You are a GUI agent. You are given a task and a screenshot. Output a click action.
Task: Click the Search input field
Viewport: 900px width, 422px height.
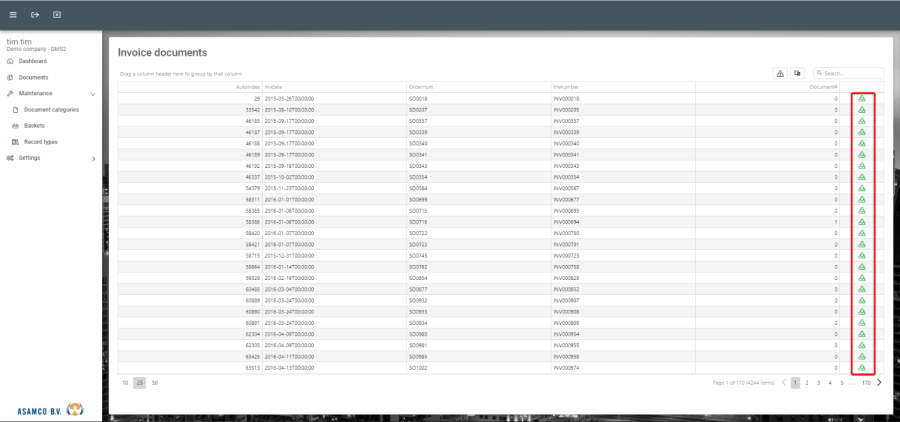coord(852,73)
